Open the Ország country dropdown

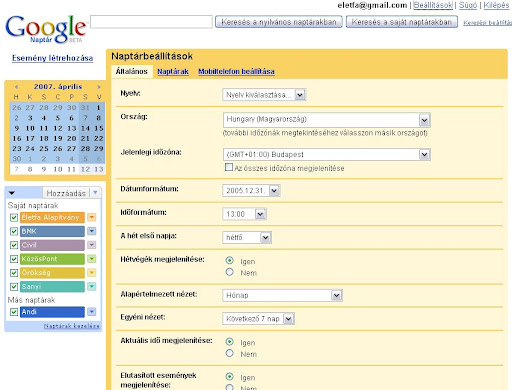(326, 120)
